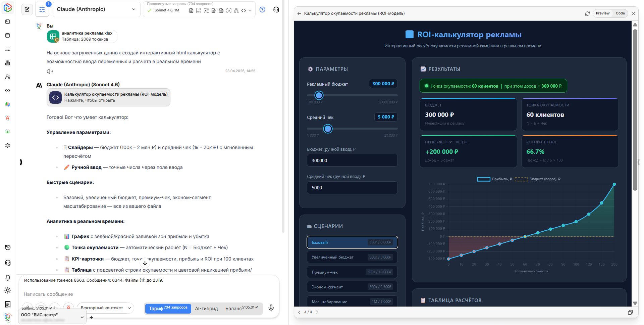Switch to the Code tab

tap(620, 13)
